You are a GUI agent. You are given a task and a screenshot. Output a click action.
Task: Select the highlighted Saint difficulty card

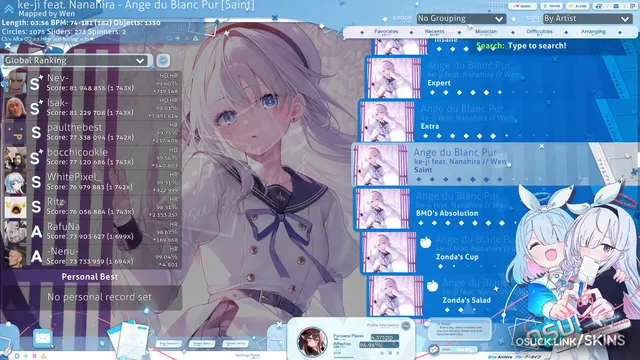(x=495, y=164)
